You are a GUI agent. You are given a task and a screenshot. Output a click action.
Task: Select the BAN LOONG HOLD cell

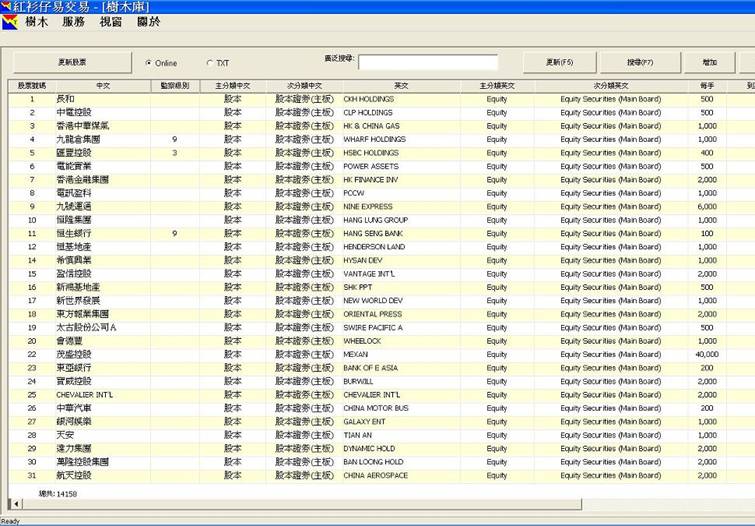coord(401,462)
